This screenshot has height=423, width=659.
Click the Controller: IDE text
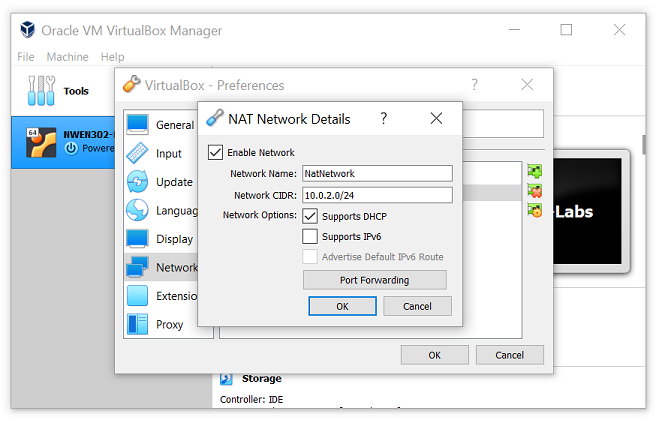pyautogui.click(x=251, y=399)
